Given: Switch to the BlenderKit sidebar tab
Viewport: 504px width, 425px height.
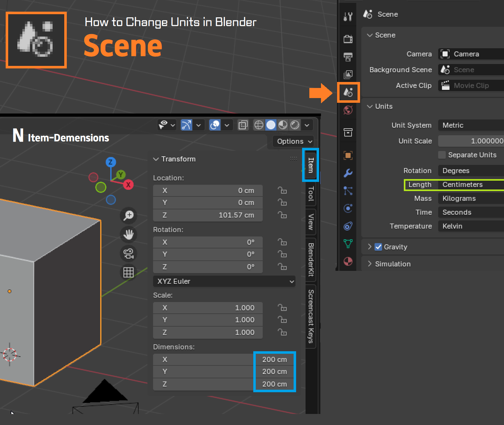Looking at the screenshot, I should point(311,260).
